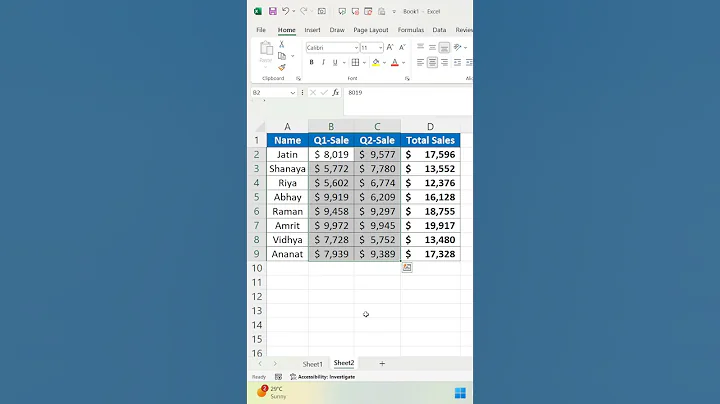Cut the selection with the scissors icon
This screenshot has width=720, height=404.
tap(281, 45)
